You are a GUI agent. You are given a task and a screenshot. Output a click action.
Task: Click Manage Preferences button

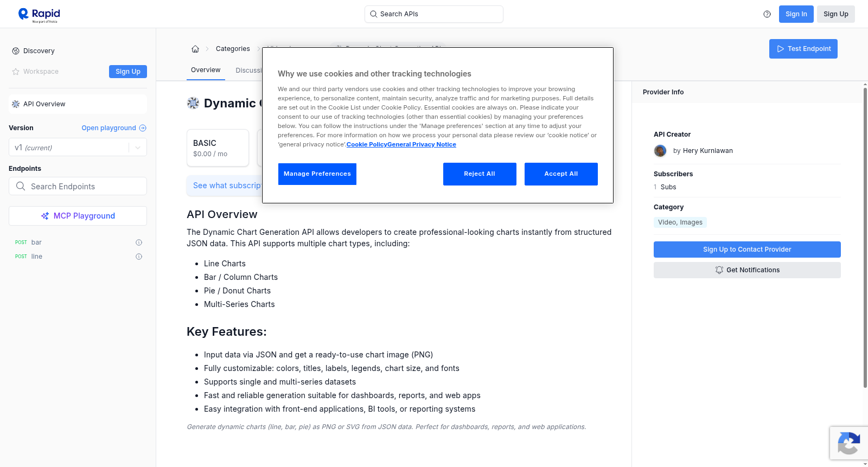[317, 174]
